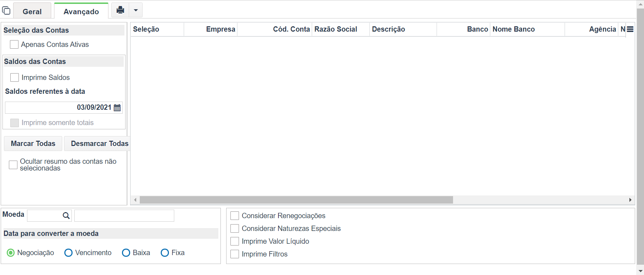This screenshot has height=275, width=644.
Task: Click the Moeda search magnifier icon
Action: 66,216
